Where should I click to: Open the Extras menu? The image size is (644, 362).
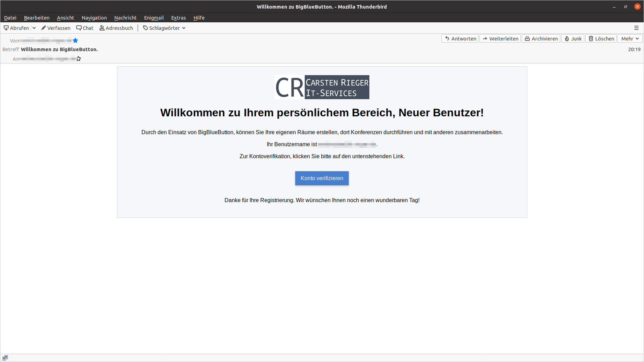tap(179, 18)
